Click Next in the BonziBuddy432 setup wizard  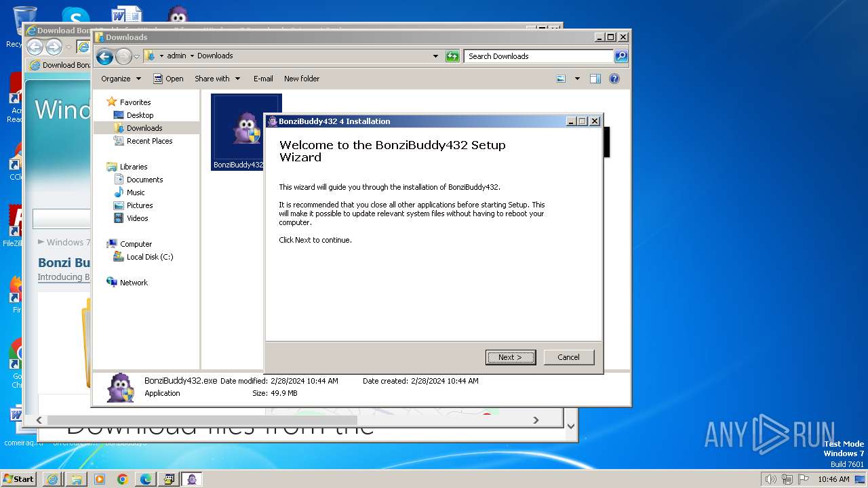tap(511, 357)
